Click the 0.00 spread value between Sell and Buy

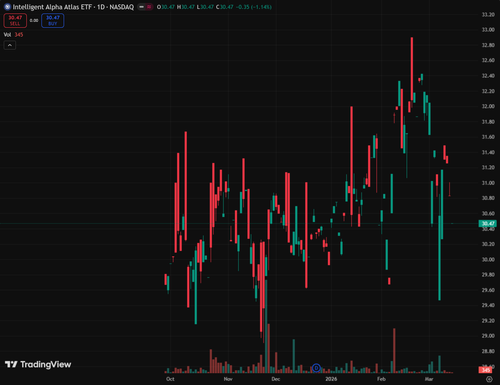click(x=34, y=21)
